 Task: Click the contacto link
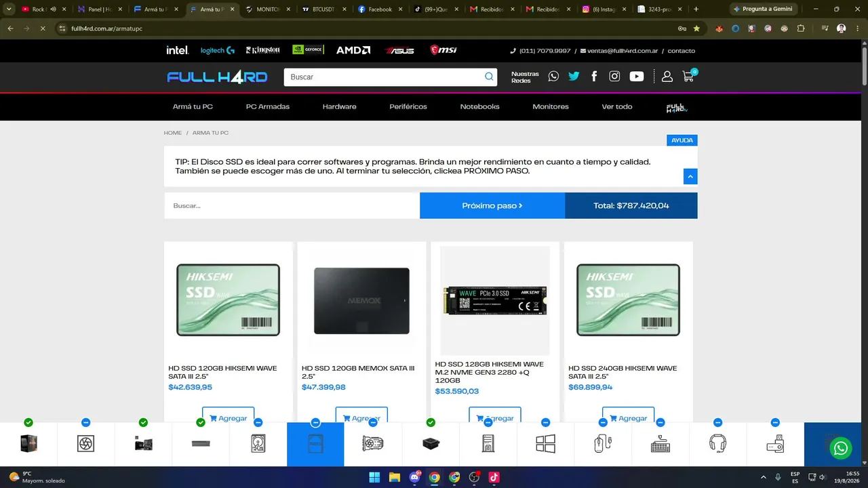(681, 51)
